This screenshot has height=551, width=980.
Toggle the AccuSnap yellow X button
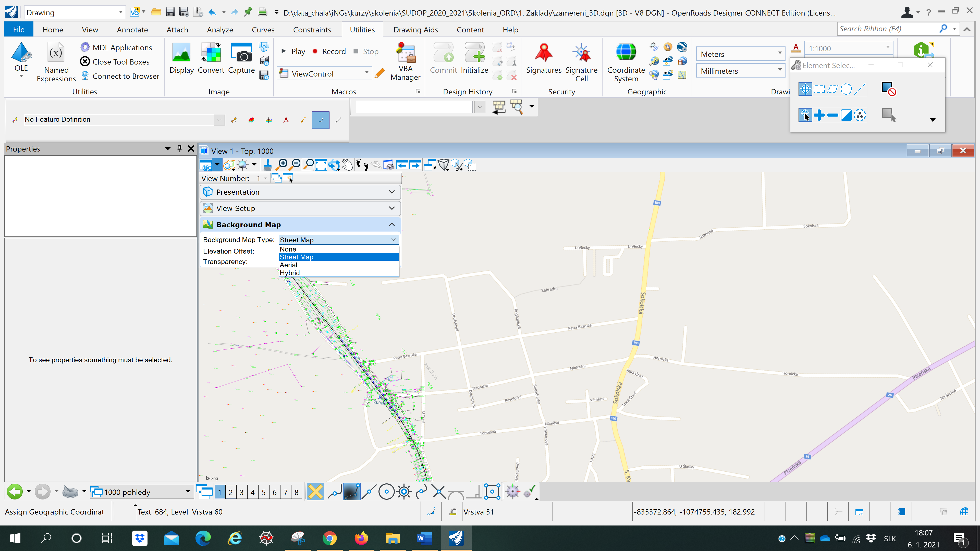315,492
